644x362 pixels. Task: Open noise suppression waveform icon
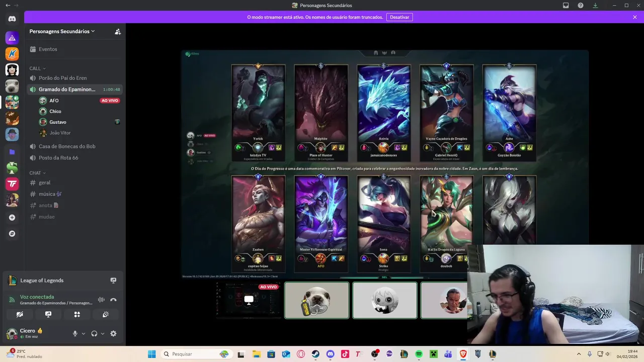pos(101,300)
